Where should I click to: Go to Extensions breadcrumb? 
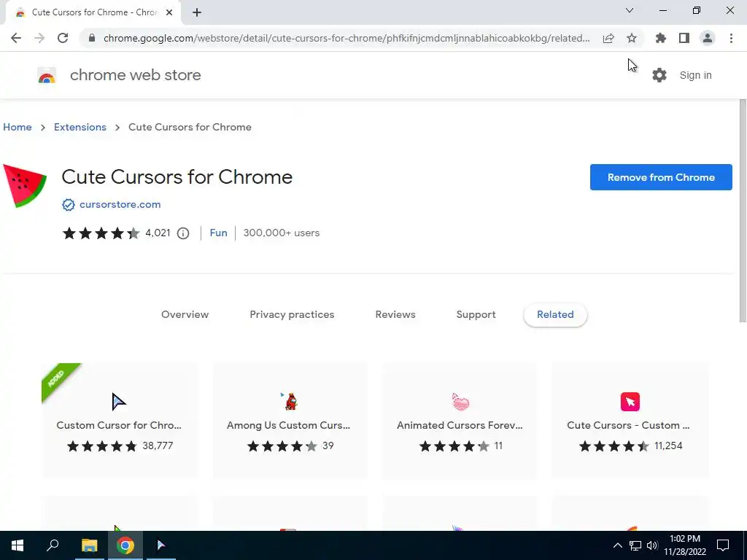pos(80,127)
